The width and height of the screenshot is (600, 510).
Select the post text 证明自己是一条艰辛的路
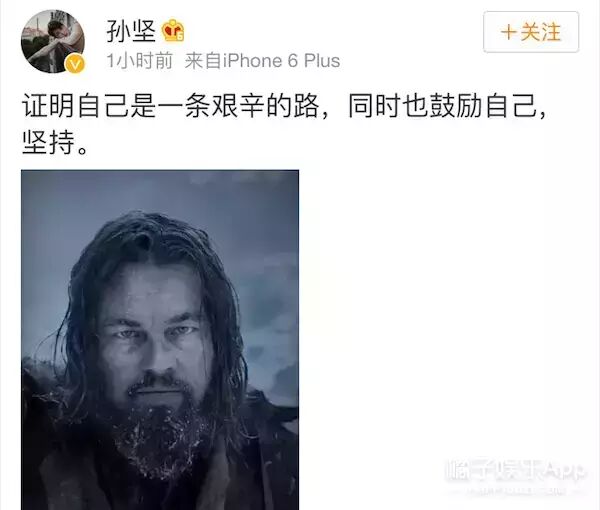[170, 106]
